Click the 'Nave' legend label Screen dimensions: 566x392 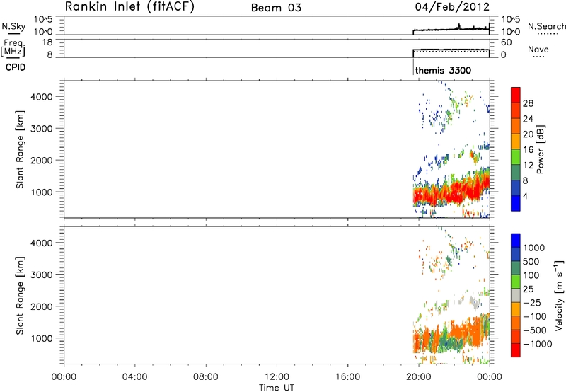538,50
